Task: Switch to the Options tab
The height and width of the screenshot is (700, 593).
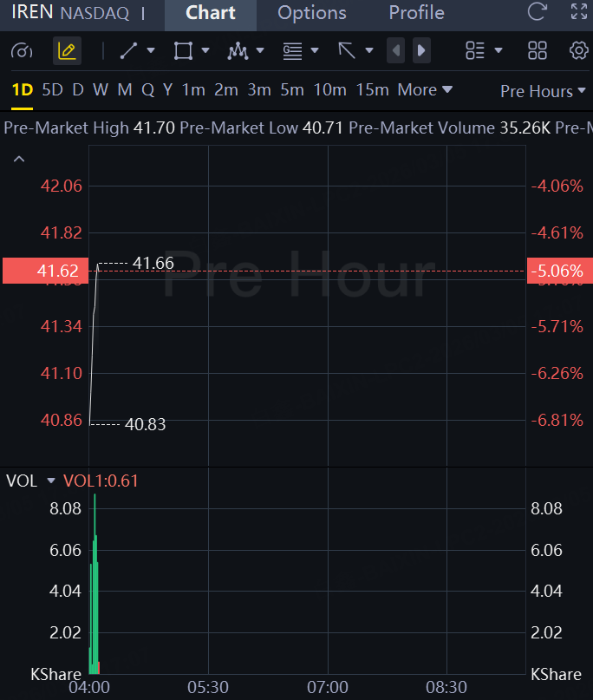Action: 312,13
